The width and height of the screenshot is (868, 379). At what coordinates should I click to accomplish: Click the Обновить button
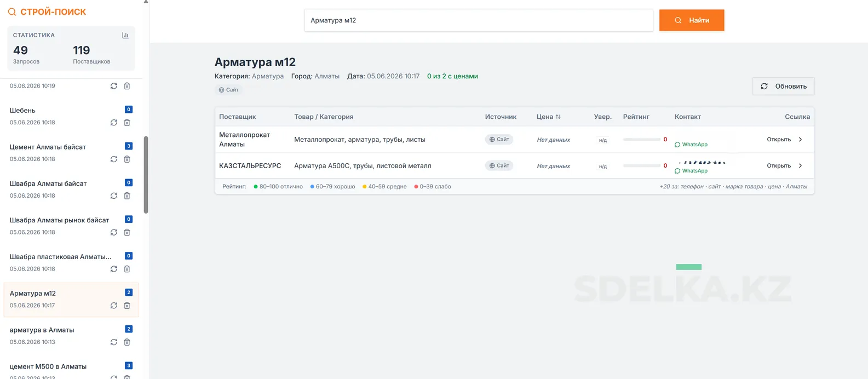[x=784, y=87]
